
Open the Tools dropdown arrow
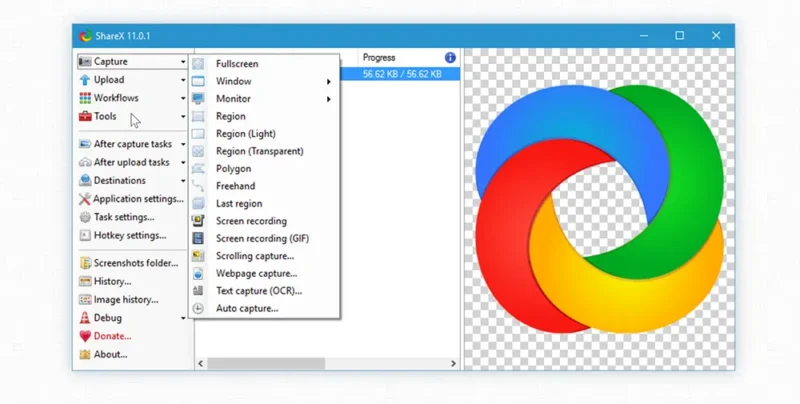[x=183, y=117]
